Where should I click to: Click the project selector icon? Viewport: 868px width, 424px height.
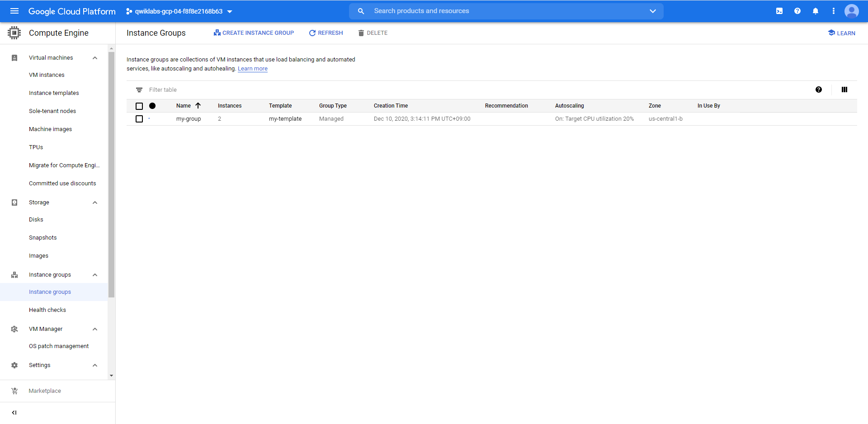[x=129, y=11]
